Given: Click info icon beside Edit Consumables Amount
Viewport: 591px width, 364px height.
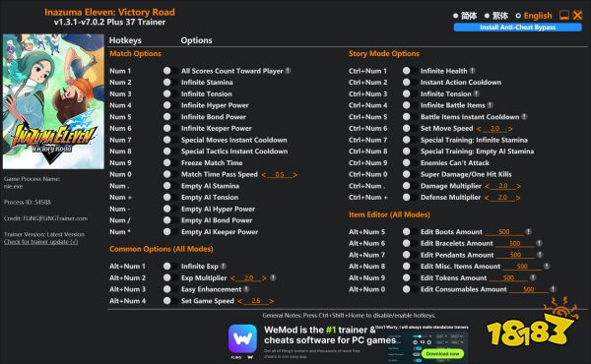Looking at the screenshot, I should [x=553, y=289].
